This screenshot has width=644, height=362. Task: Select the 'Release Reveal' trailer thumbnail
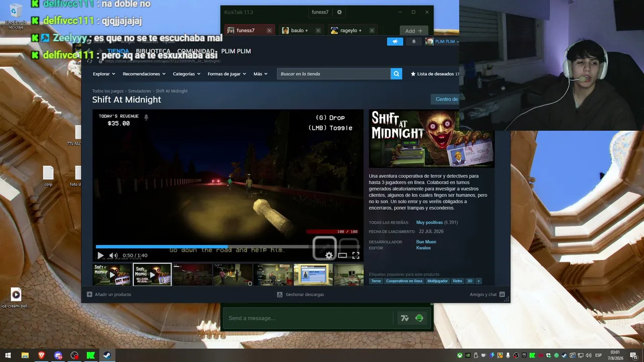pyautogui.click(x=152, y=275)
